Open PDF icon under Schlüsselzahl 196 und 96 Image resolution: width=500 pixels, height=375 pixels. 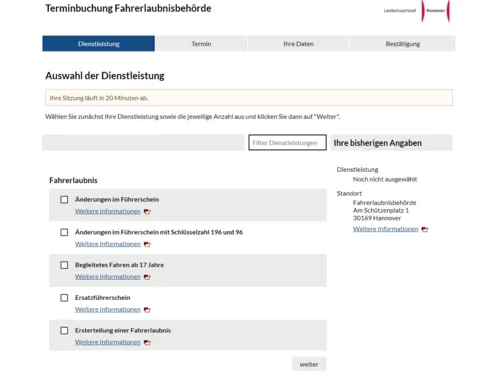(x=147, y=244)
